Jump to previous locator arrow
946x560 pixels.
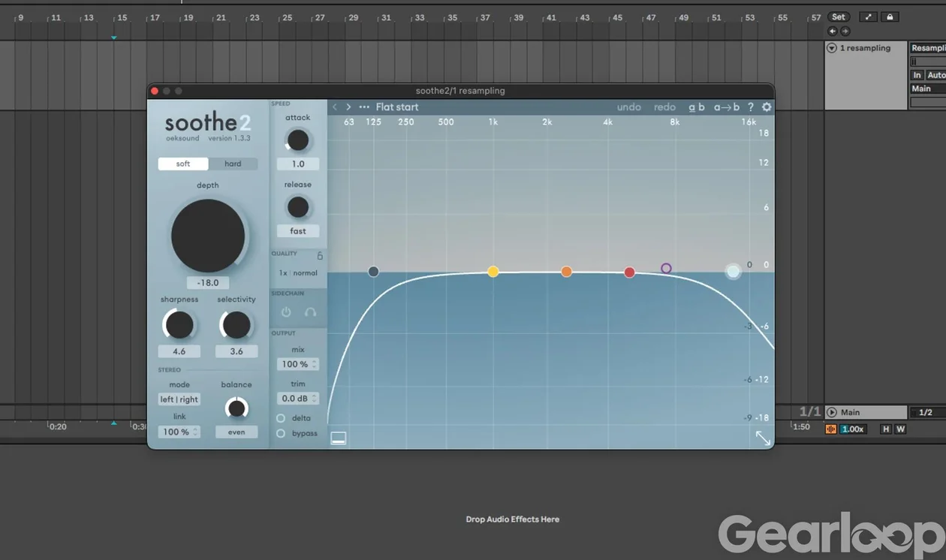click(832, 31)
